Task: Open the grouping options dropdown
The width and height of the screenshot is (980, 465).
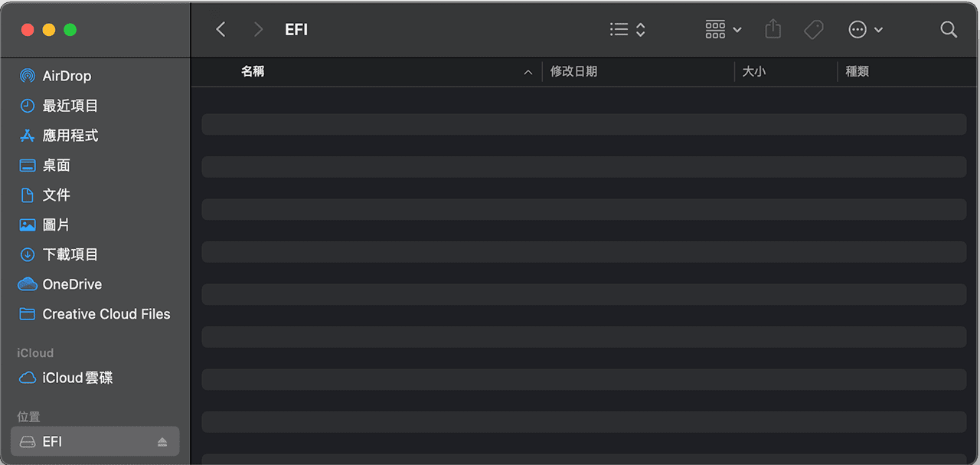Action: pyautogui.click(x=722, y=29)
